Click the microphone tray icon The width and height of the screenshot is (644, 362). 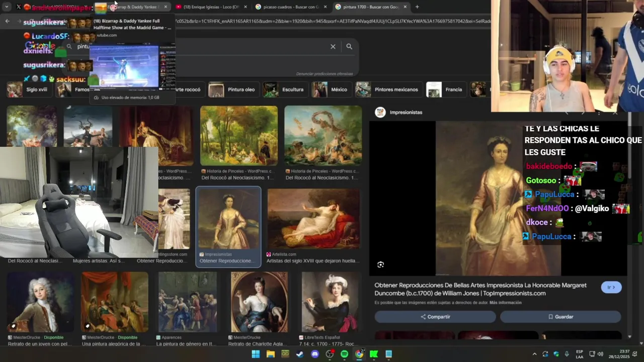coord(567,354)
